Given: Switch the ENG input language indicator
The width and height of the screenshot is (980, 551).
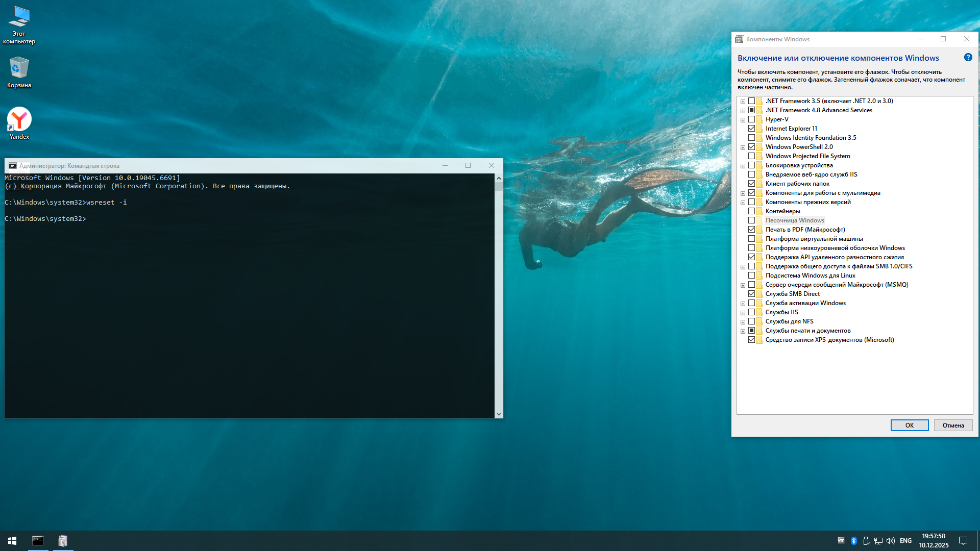Looking at the screenshot, I should (905, 540).
